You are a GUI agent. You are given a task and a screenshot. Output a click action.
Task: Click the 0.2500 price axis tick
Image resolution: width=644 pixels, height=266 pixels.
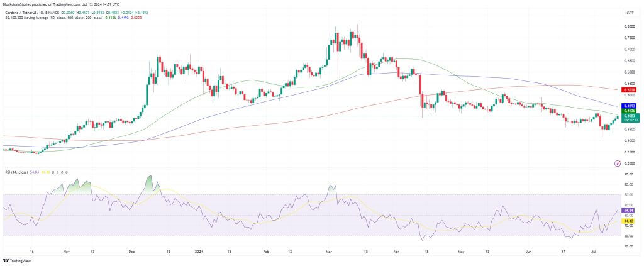tap(628, 152)
